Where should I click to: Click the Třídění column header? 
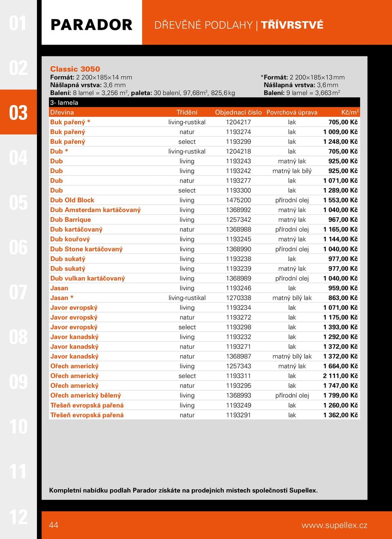pos(187,112)
